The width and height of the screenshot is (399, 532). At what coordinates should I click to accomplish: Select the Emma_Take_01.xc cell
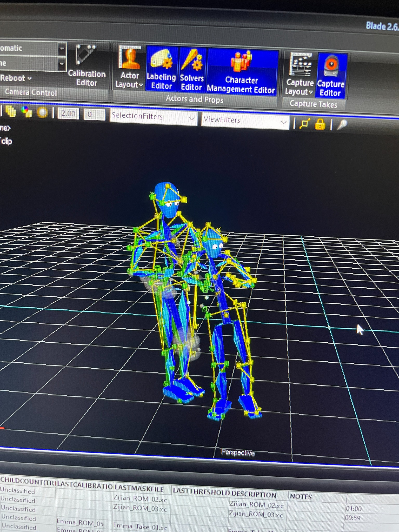click(x=140, y=526)
